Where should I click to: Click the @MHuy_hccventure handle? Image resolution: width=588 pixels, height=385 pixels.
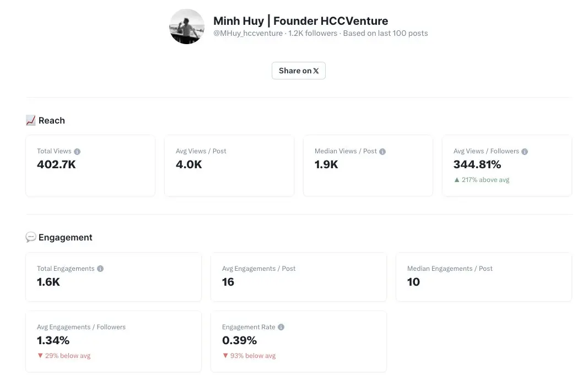point(248,34)
